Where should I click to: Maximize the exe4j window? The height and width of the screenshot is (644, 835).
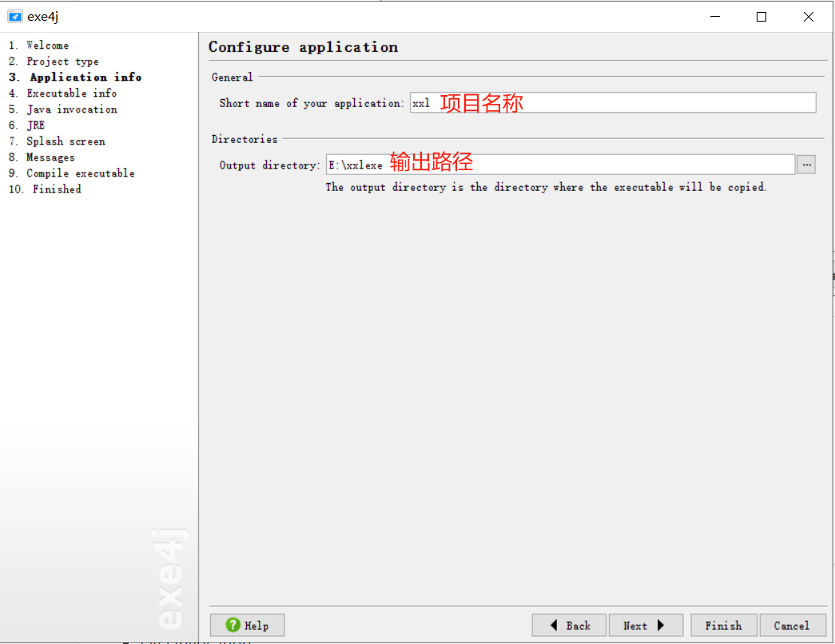pyautogui.click(x=761, y=17)
